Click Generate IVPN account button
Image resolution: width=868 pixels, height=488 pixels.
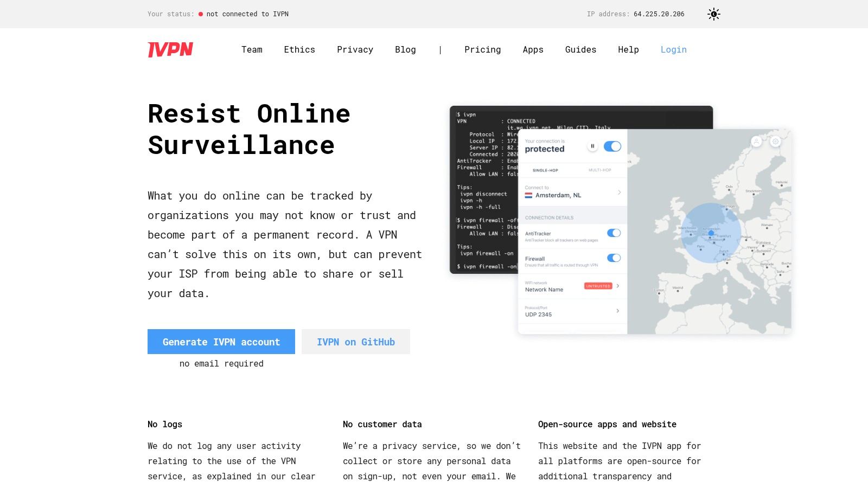pyautogui.click(x=221, y=342)
